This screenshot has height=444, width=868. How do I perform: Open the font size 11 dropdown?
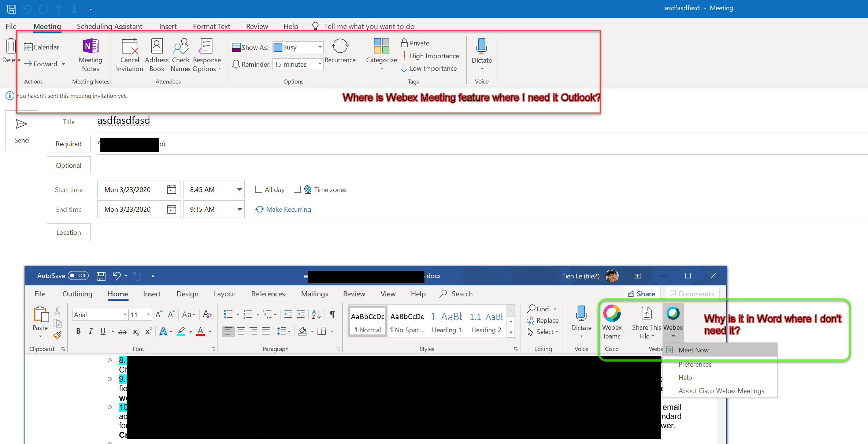[x=148, y=315]
